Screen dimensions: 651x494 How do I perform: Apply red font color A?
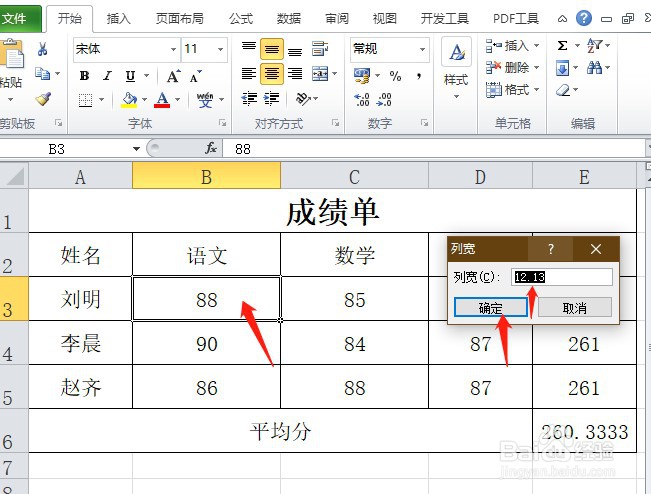click(162, 100)
